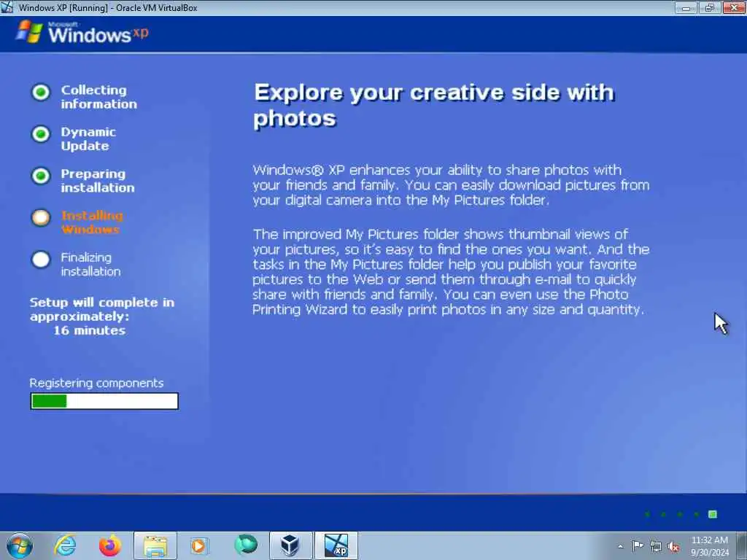Open the Windows 7 Start orb

tap(20, 545)
